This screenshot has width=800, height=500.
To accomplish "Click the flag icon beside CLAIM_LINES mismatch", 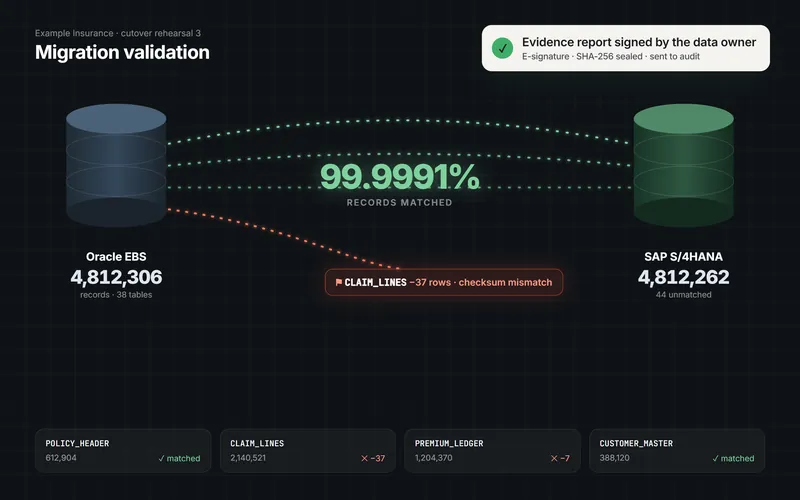I will (339, 282).
